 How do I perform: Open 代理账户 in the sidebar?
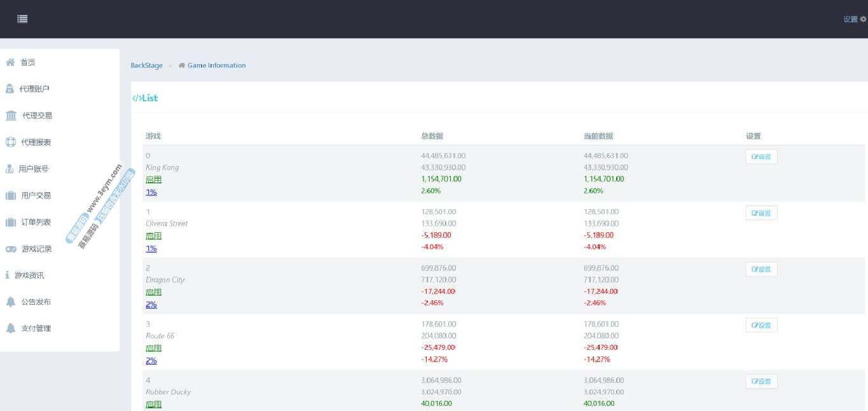click(34, 89)
